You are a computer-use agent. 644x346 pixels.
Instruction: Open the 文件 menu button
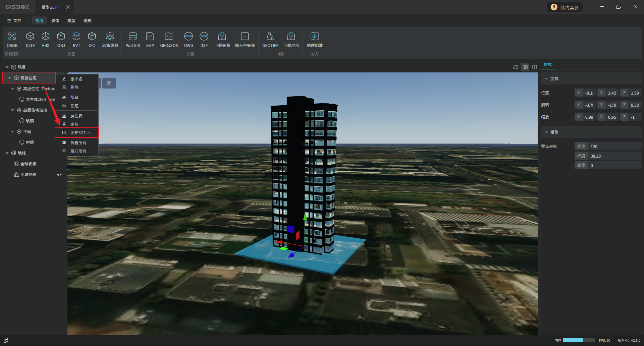[14, 21]
